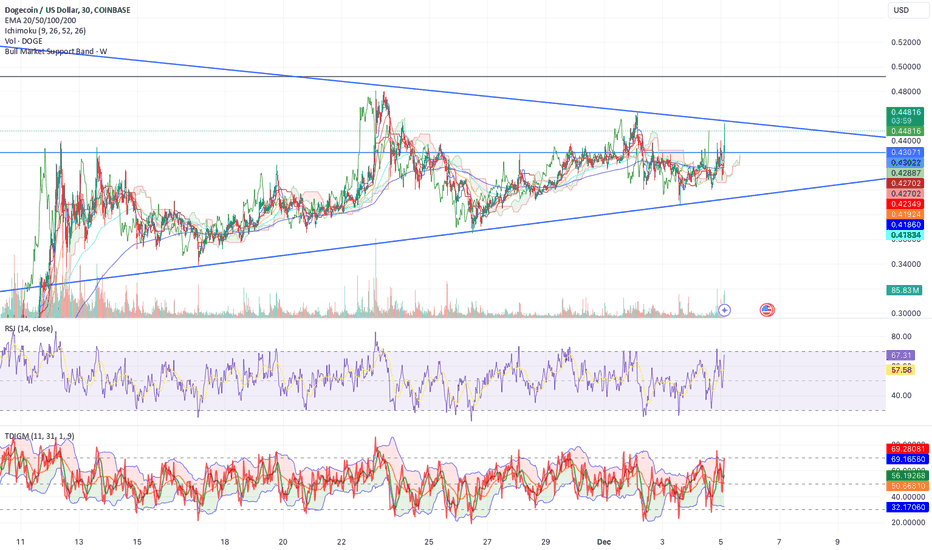Click the blue 69.16560 TDIGM tag
The width and height of the screenshot is (932, 550).
[907, 459]
